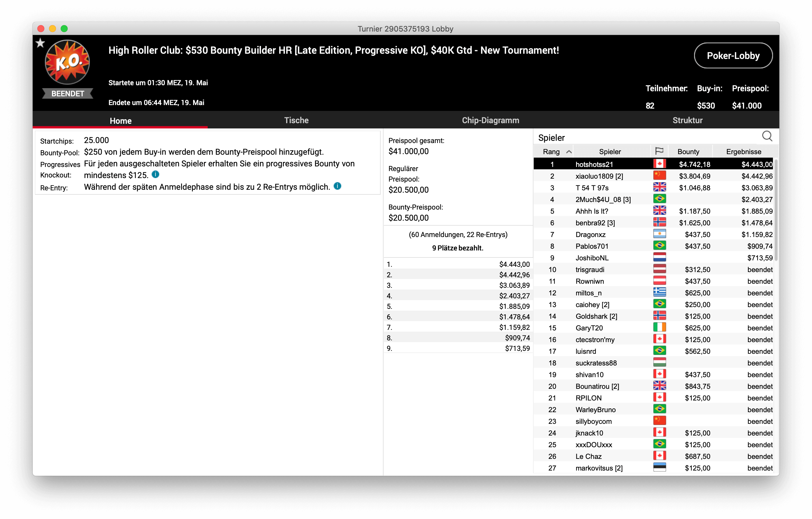The width and height of the screenshot is (812, 519).
Task: Click info icon next to Progressives Knockout
Action: pos(155,175)
